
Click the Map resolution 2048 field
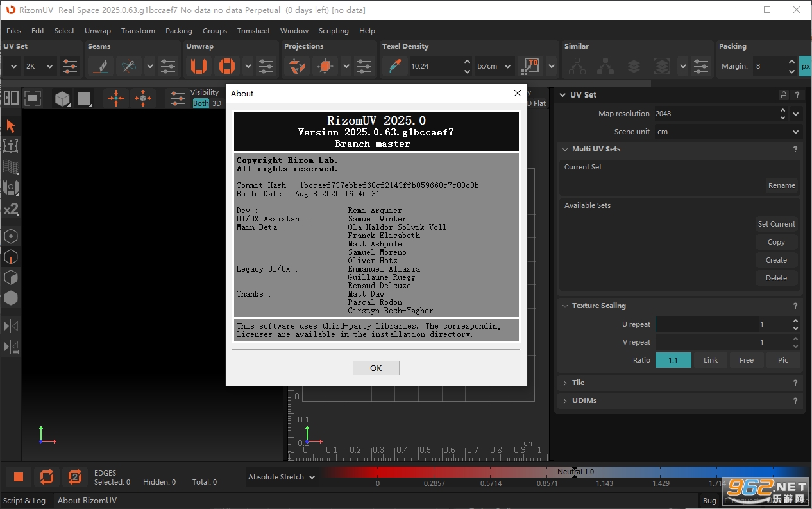point(715,114)
